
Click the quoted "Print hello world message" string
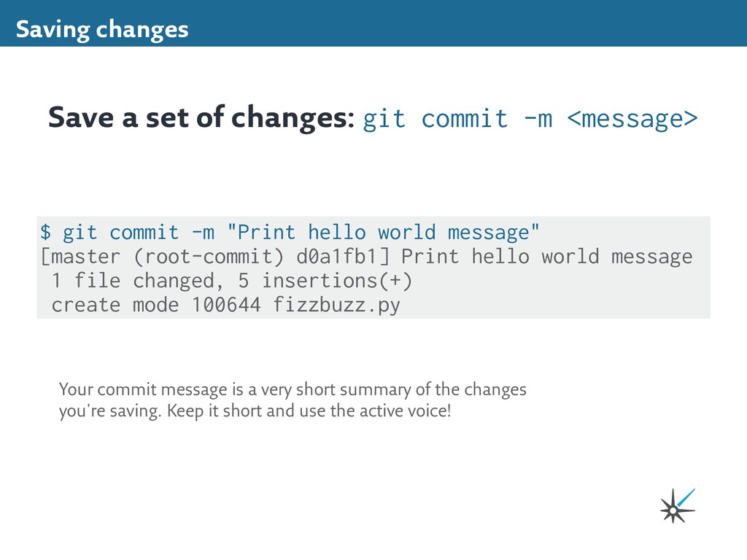coord(384,233)
